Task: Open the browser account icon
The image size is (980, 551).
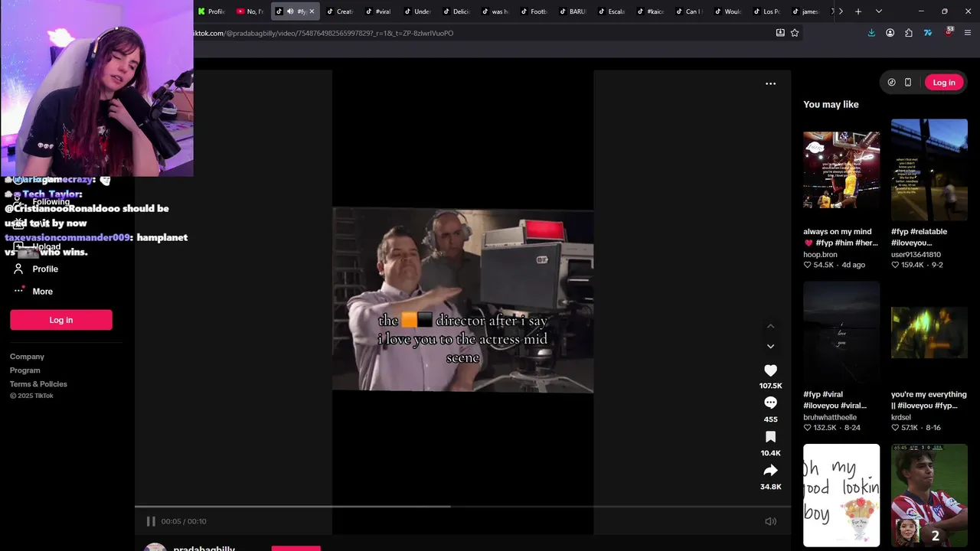Action: (x=890, y=33)
